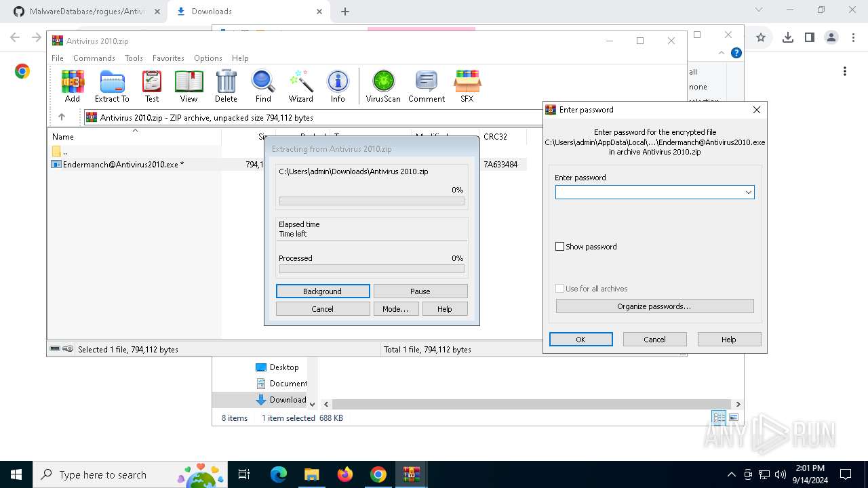Click the Processed progress bar
The width and height of the screenshot is (868, 488).
coord(372,269)
